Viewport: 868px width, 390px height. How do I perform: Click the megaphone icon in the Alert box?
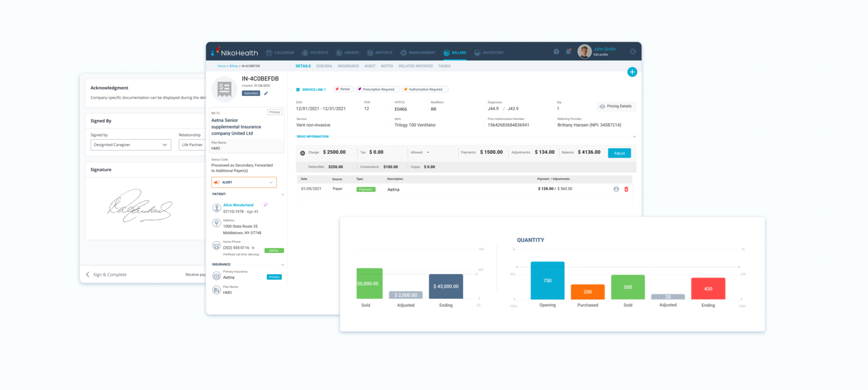216,182
